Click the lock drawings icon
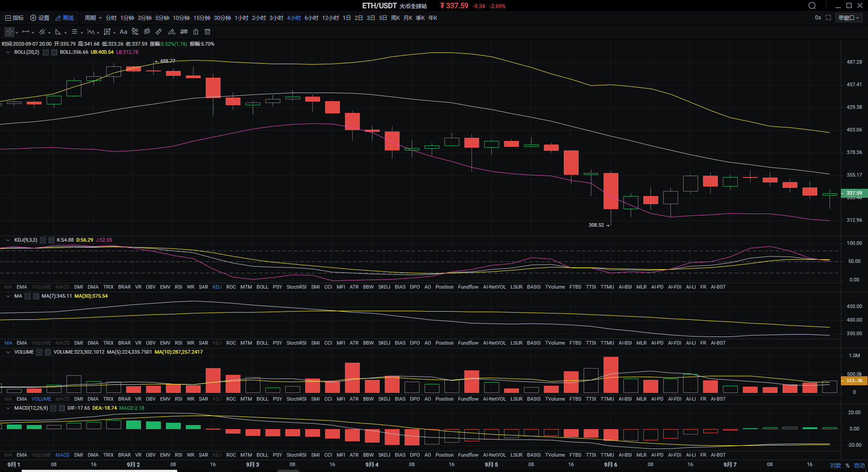This screenshot has width=868, height=472. (196, 32)
